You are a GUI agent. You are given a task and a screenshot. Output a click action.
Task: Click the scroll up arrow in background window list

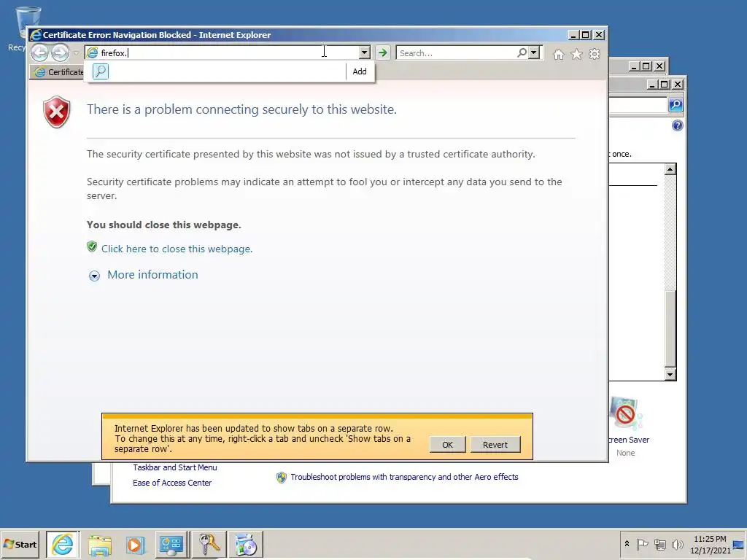tap(670, 169)
